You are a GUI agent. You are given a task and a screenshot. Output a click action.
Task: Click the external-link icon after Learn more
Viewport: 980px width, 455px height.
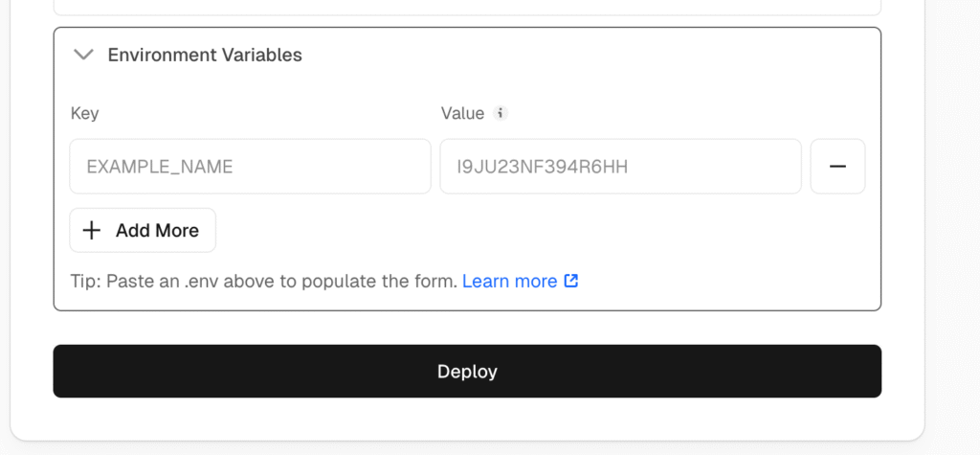coord(571,281)
